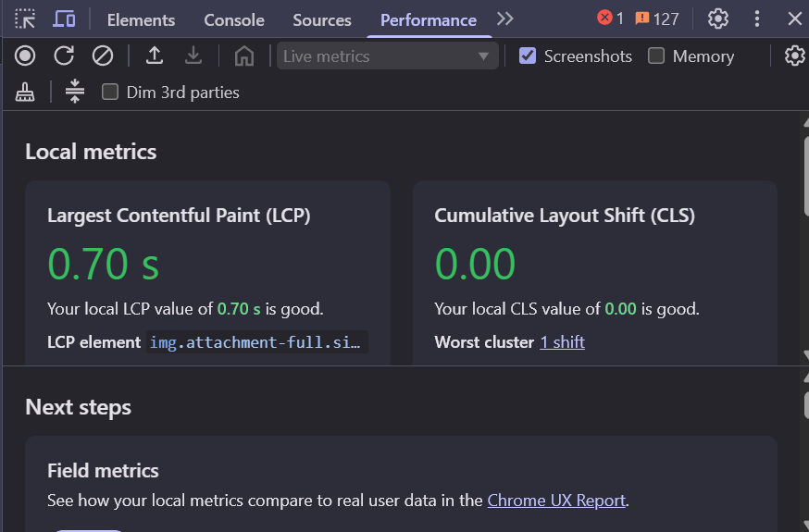The height and width of the screenshot is (532, 809).
Task: Open the customize DevTools three-dot menu
Action: (x=757, y=19)
